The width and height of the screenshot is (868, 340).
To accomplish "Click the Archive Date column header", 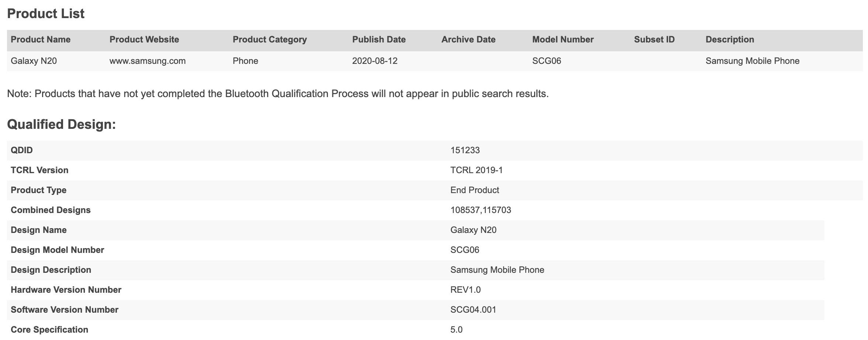I will [x=468, y=40].
